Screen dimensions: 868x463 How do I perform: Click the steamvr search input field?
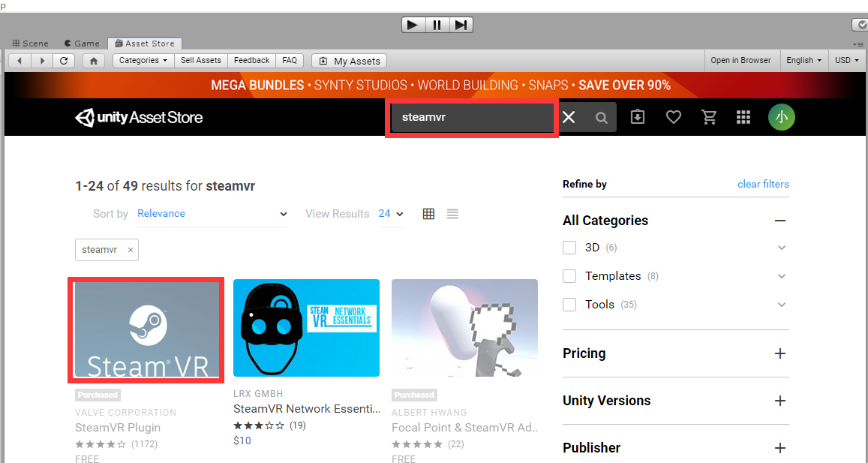[472, 117]
